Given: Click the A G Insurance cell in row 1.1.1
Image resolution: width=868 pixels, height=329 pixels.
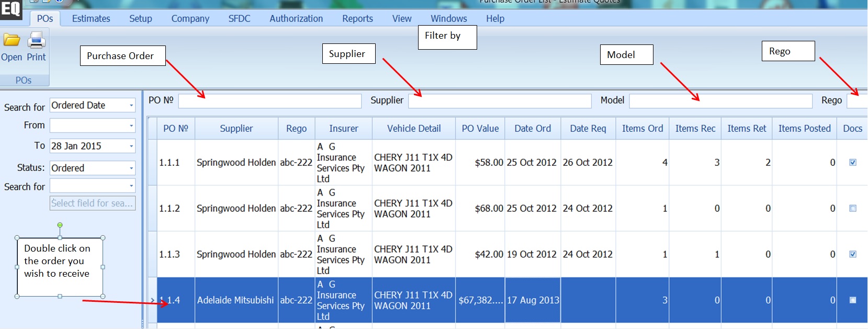Looking at the screenshot, I should click(344, 163).
